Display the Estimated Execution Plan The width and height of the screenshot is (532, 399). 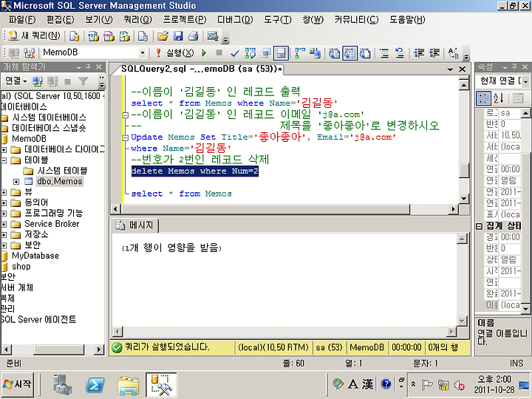coord(250,53)
